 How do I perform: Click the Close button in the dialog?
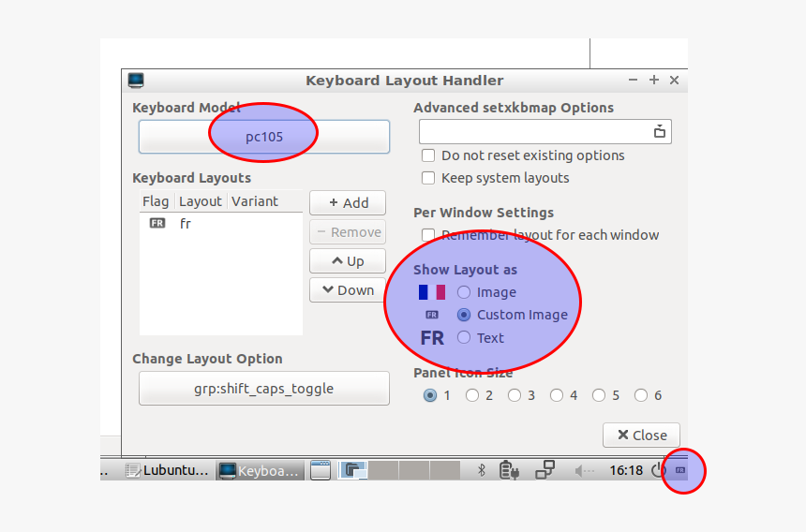641,435
